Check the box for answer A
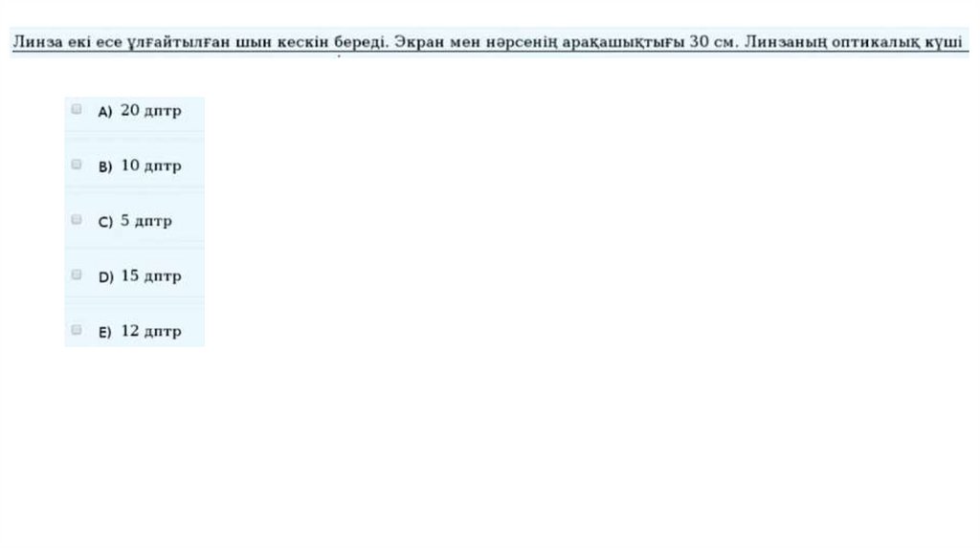The width and height of the screenshot is (980, 549). pos(77,109)
